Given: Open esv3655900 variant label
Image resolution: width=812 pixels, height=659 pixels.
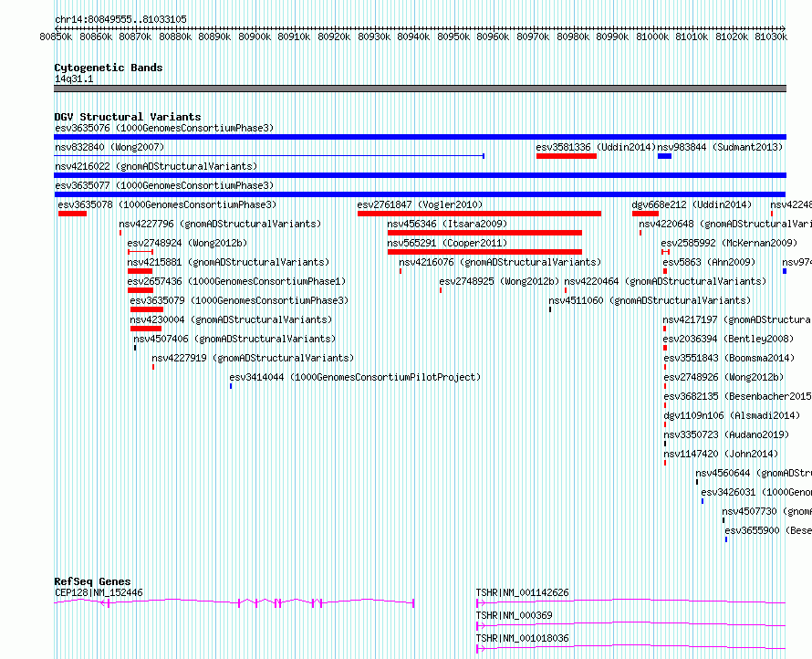Looking at the screenshot, I should [x=768, y=530].
